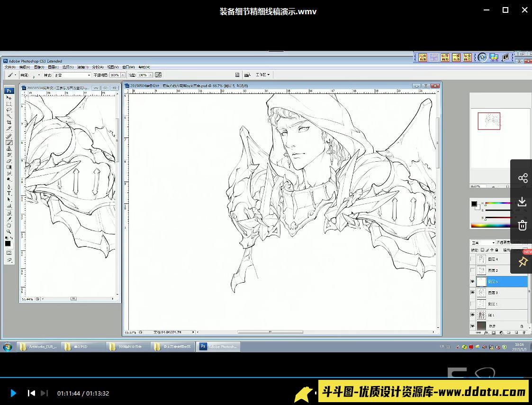Click the Color panel foreground swatch
Viewport: 532px width, 405px height.
pyautogui.click(x=474, y=204)
